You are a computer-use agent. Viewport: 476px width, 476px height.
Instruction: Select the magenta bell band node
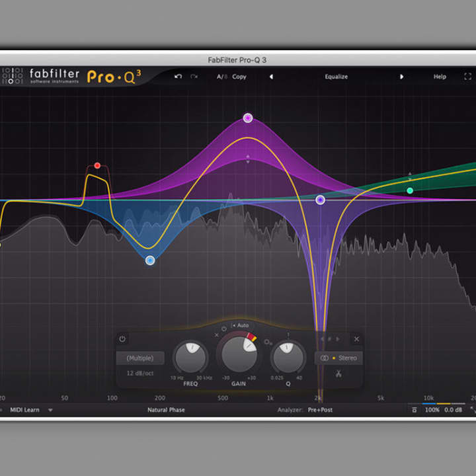248,118
